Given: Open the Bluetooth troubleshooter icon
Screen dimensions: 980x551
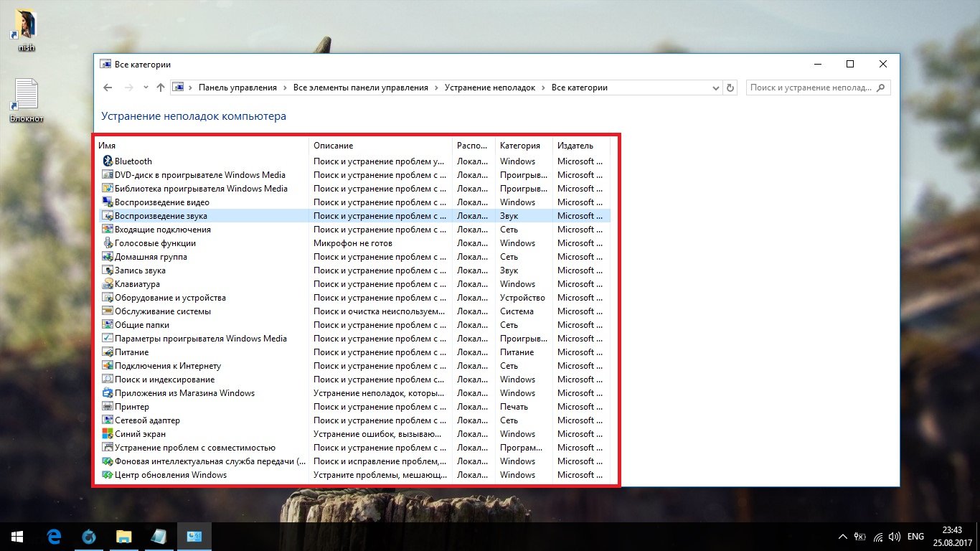Looking at the screenshot, I should (x=108, y=161).
